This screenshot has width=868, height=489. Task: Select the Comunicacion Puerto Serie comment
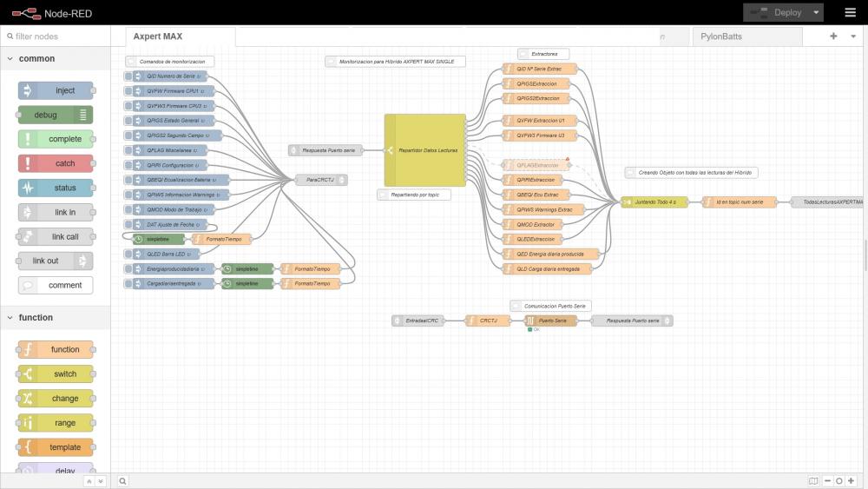point(550,306)
